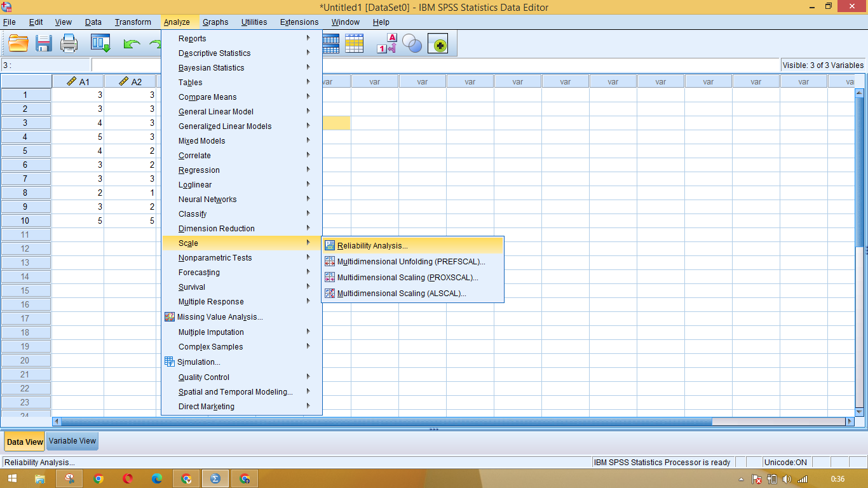Click the Reliability Analysis item icon
This screenshot has height=488, width=868.
click(x=329, y=245)
